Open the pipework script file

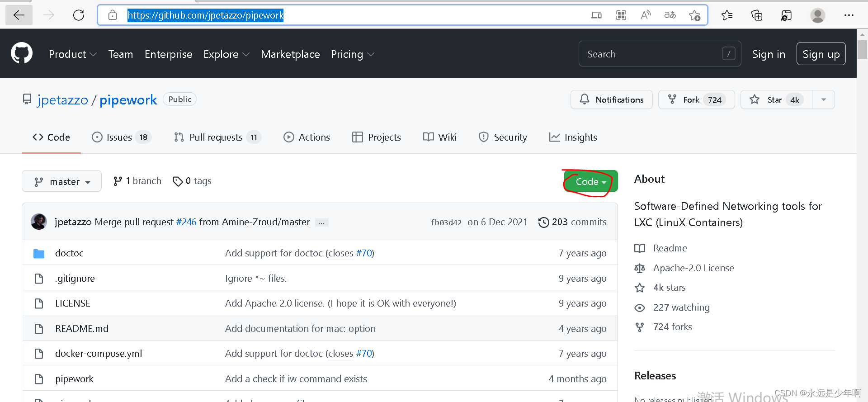point(74,379)
